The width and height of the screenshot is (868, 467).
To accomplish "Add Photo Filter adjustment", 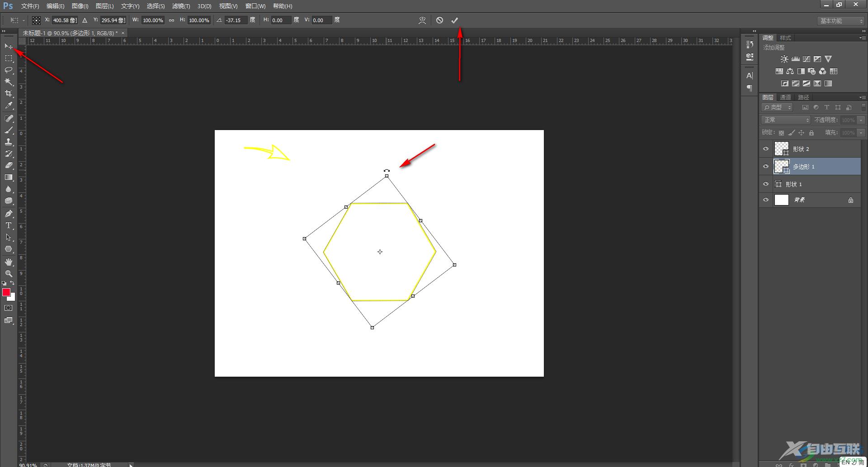I will pos(812,71).
